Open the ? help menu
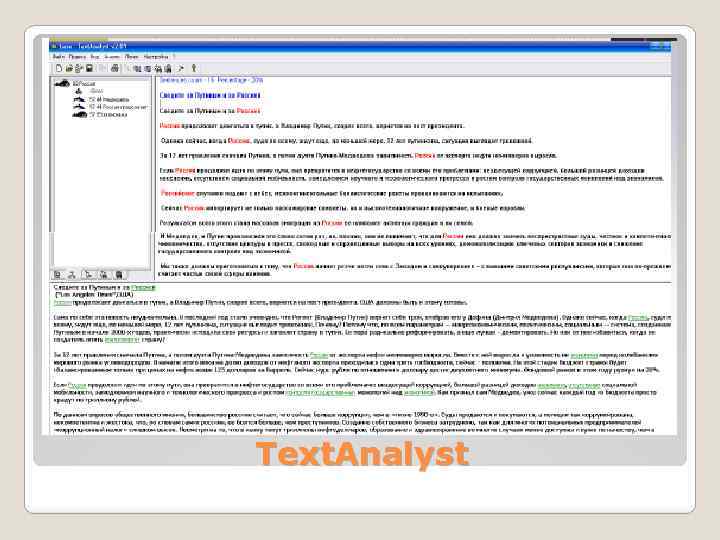This screenshot has height=540, width=720. [174, 57]
